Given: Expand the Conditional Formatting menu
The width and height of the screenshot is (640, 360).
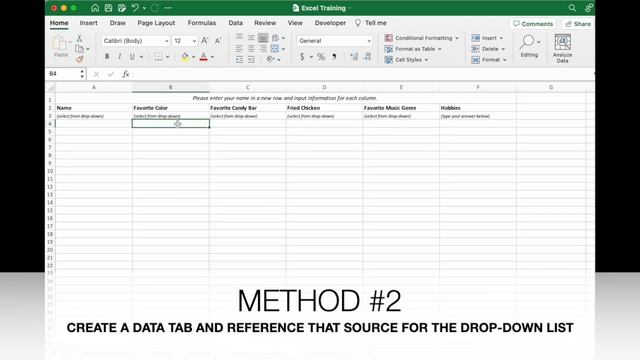Looking at the screenshot, I should click(x=422, y=38).
